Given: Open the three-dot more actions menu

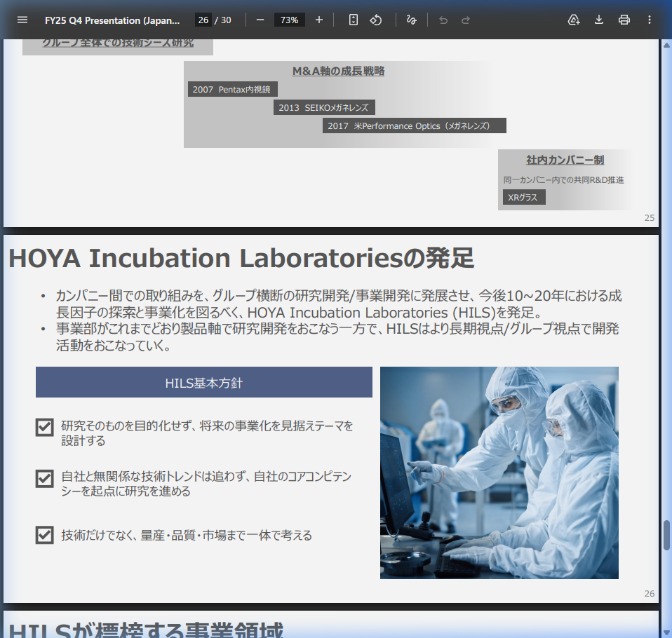Looking at the screenshot, I should pos(650,20).
